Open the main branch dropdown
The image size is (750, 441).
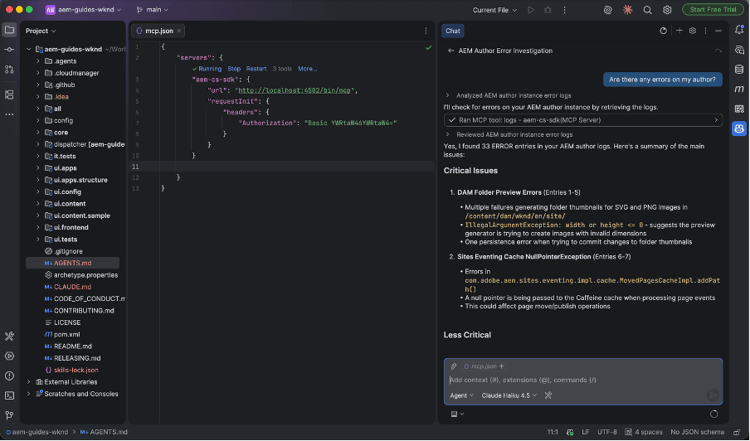[152, 10]
